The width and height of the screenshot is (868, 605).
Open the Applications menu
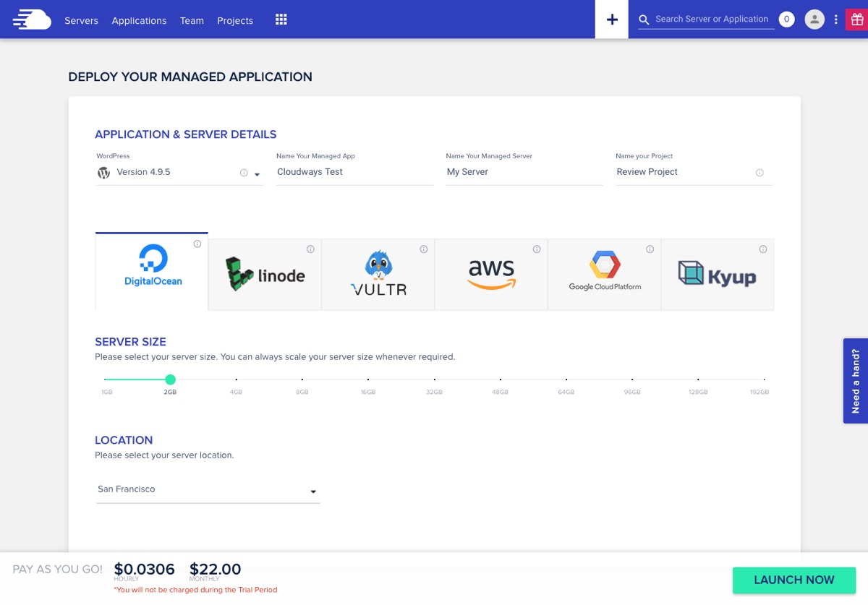pyautogui.click(x=139, y=20)
